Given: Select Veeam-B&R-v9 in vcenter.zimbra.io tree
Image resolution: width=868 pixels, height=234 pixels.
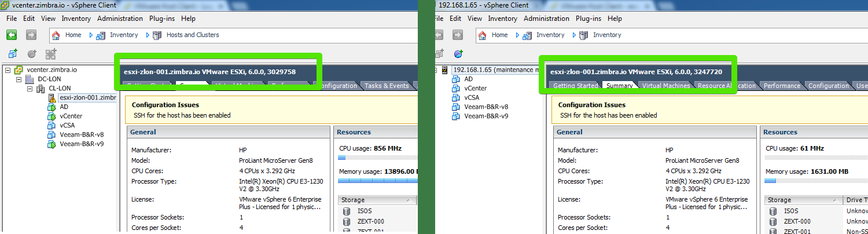Looking at the screenshot, I should [82, 144].
